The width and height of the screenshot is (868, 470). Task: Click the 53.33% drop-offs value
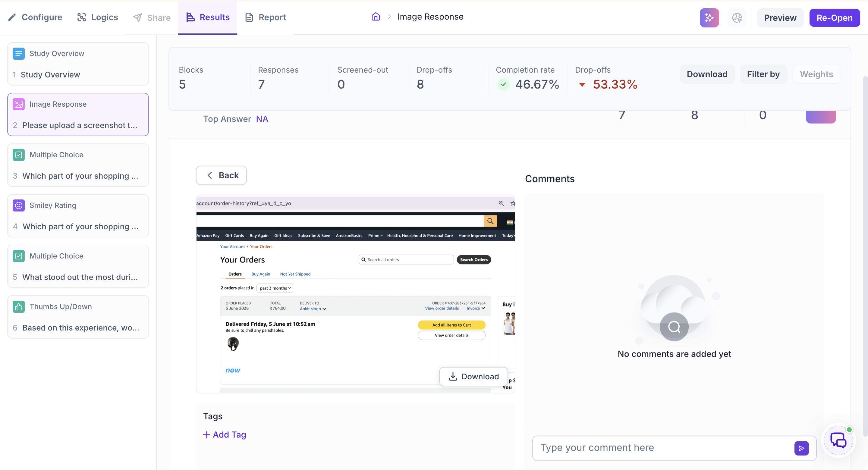(615, 84)
